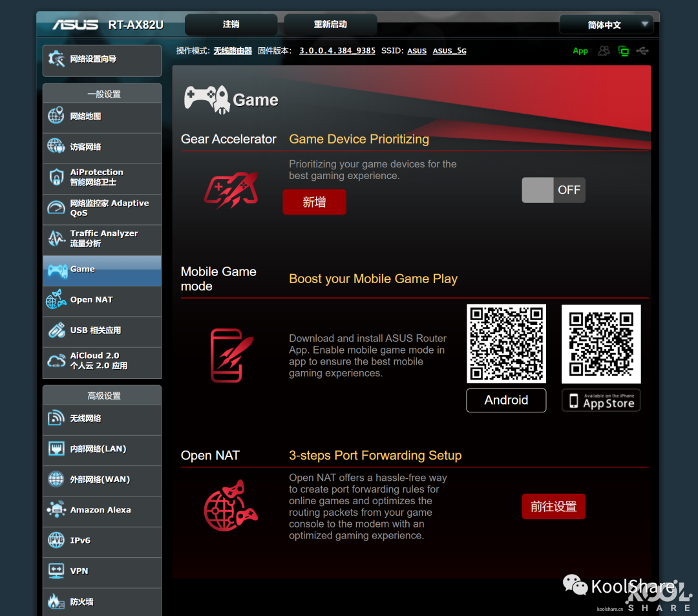Click the App Store QR code image
This screenshot has height=616, width=698.
pos(601,344)
